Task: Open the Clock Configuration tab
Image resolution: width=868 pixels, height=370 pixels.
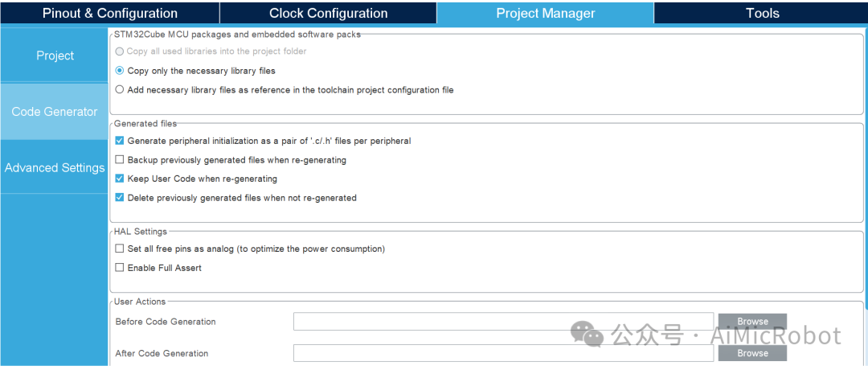Action: click(328, 13)
